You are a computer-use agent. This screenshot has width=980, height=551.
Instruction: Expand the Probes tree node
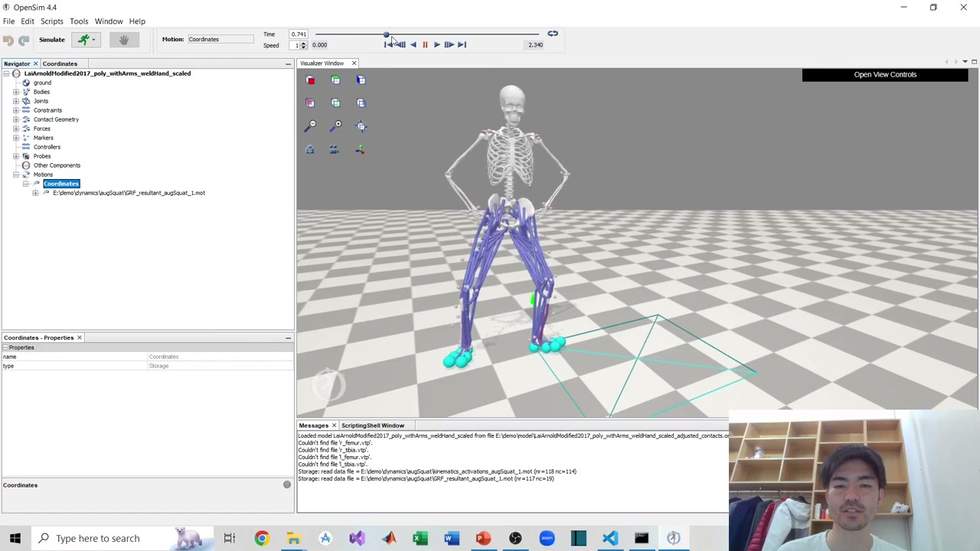tap(16, 156)
